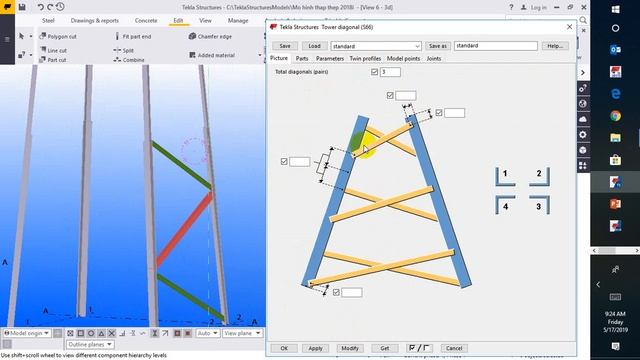This screenshot has height=360, width=640.
Task: Open the cloud icon in side pane
Action: point(583,119)
